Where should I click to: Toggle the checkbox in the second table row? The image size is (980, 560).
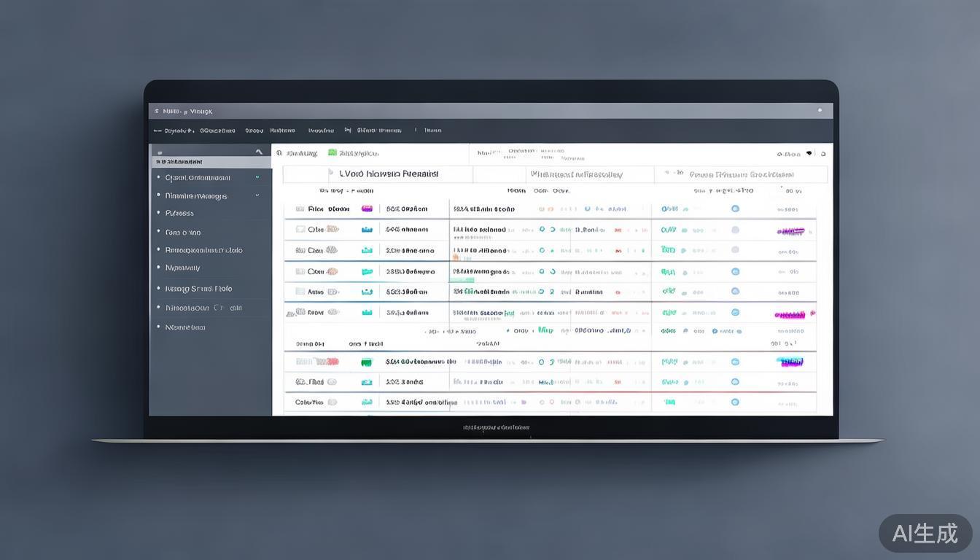[x=300, y=229]
